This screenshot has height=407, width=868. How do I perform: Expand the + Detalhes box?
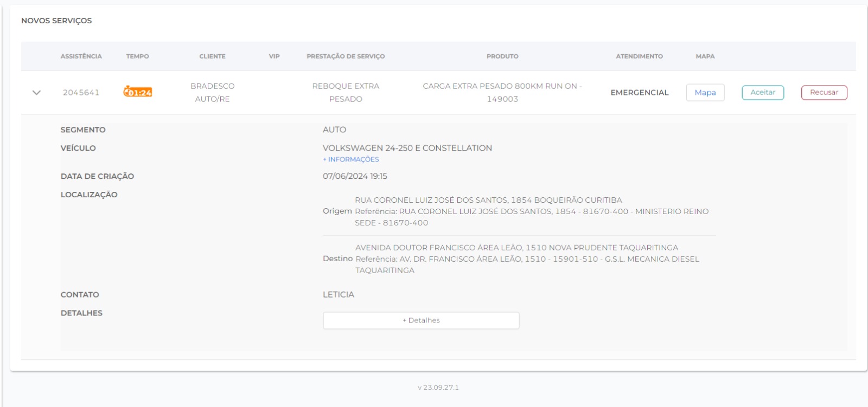pos(421,320)
